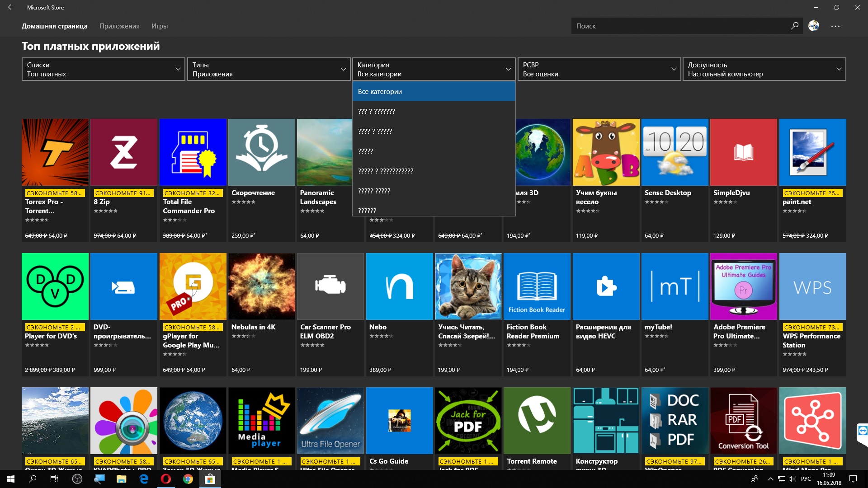
Task: Expand the Типы dropdown
Action: pyautogui.click(x=269, y=69)
